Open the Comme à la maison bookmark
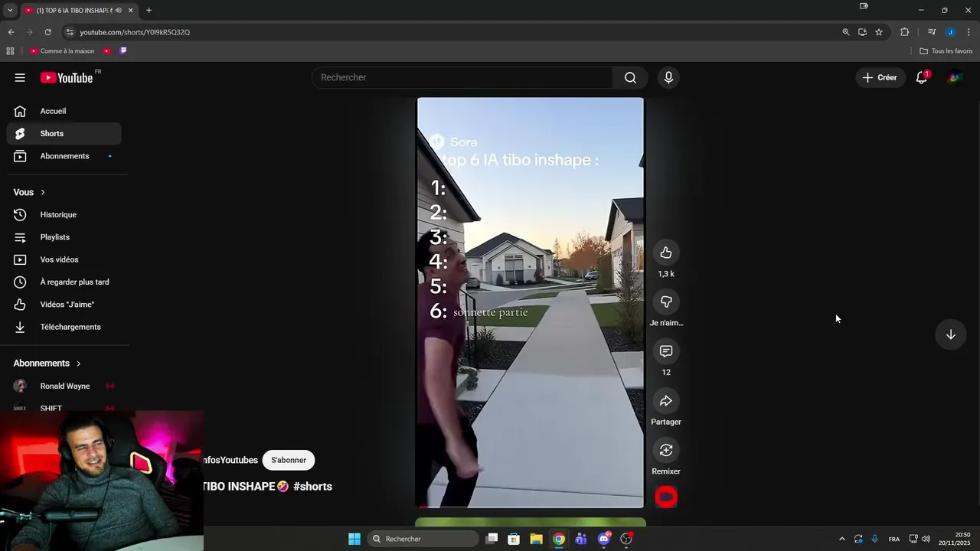 pyautogui.click(x=62, y=51)
